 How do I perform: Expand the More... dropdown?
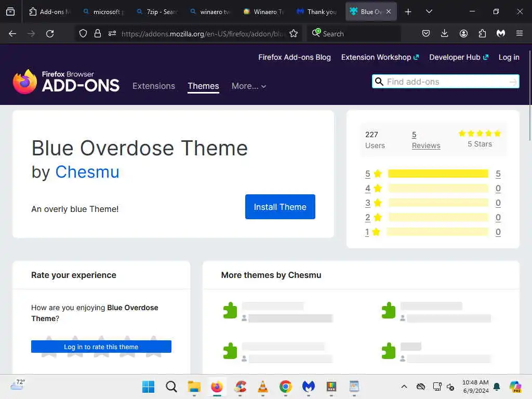coord(249,86)
